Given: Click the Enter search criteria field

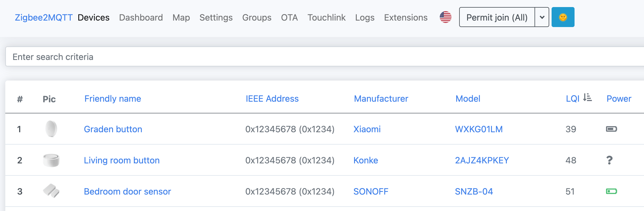Looking at the screenshot, I should 324,57.
